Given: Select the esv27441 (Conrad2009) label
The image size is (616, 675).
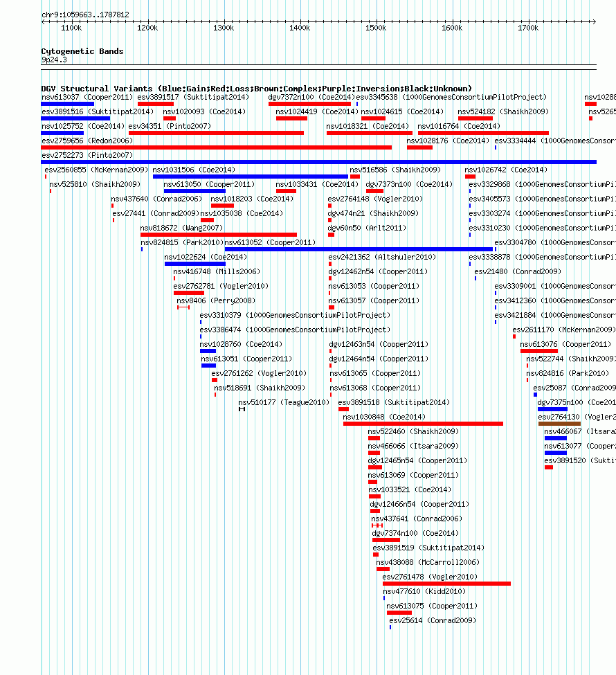Looking at the screenshot, I should [156, 213].
